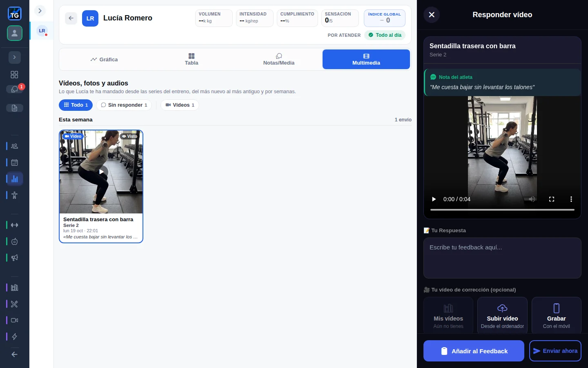Open the fork and knife nutrition icon
The height and width of the screenshot is (368, 588).
point(15,304)
